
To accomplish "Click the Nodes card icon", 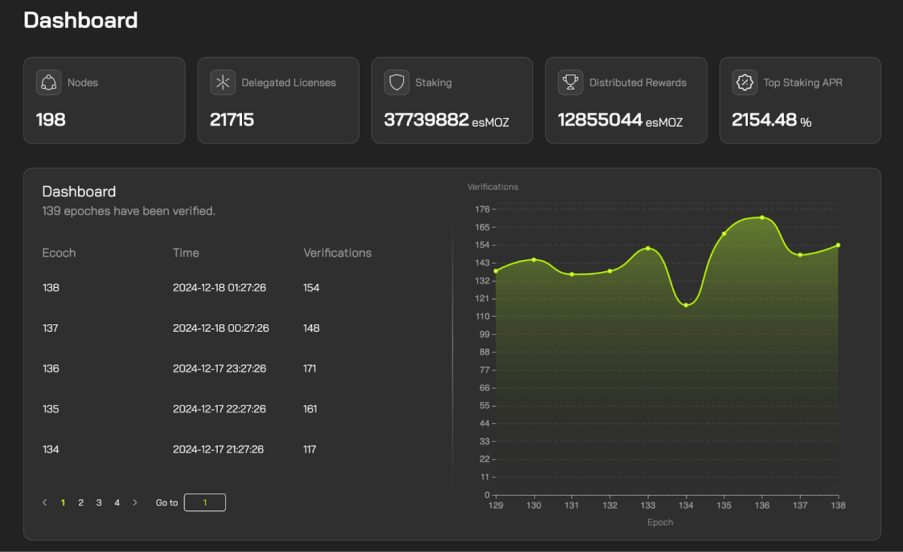I will point(48,83).
